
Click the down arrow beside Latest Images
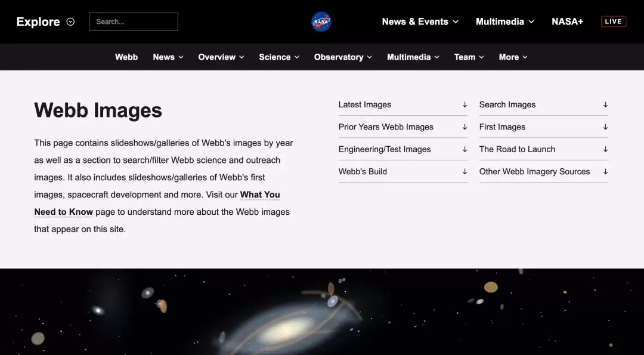pyautogui.click(x=465, y=105)
